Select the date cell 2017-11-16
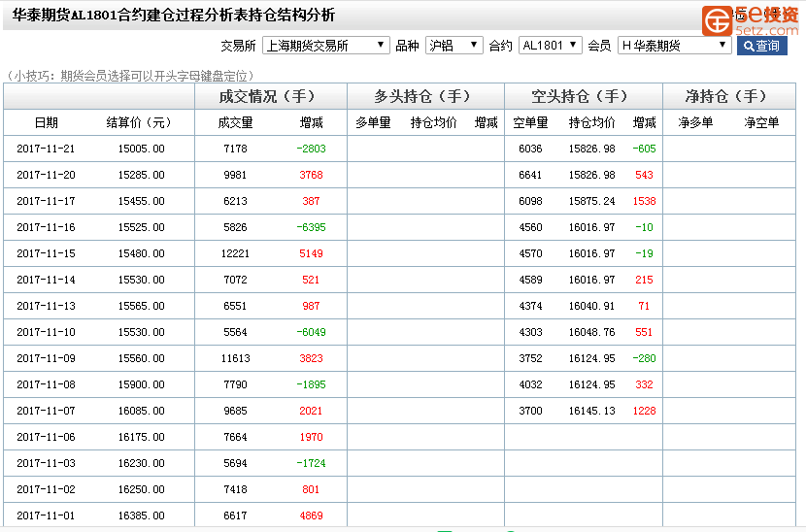Screen dimensions: 806x532 46,227
